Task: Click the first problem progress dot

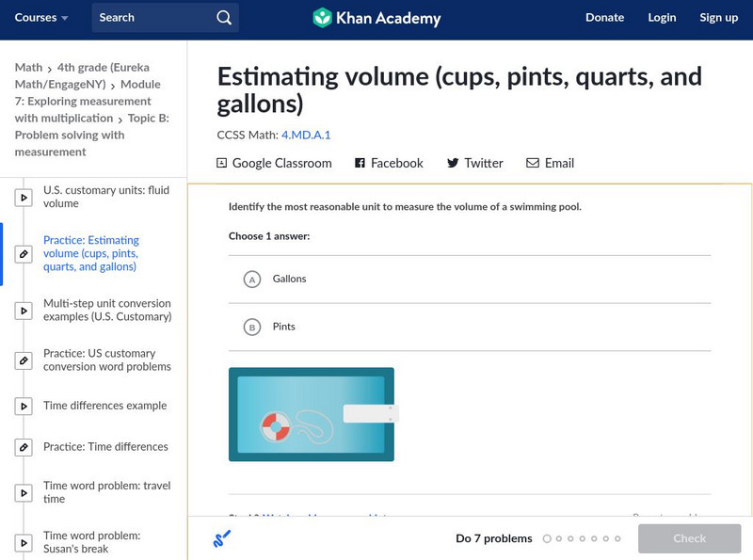Action: click(x=547, y=539)
